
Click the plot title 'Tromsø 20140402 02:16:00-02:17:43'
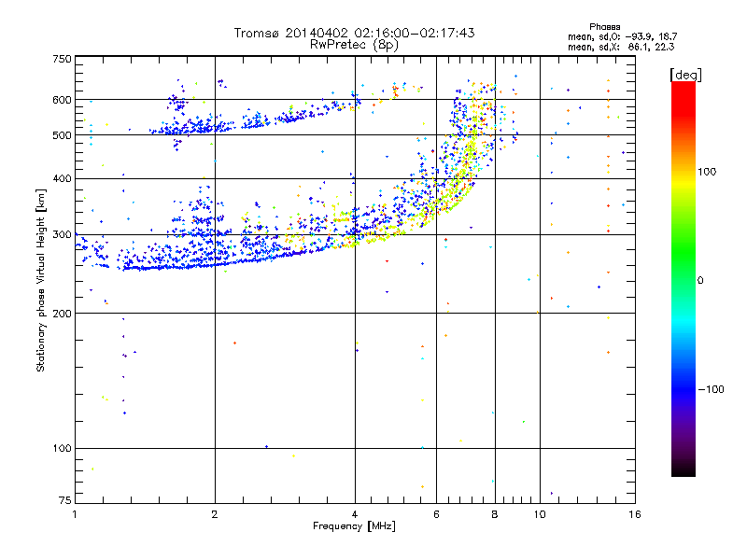point(354,33)
